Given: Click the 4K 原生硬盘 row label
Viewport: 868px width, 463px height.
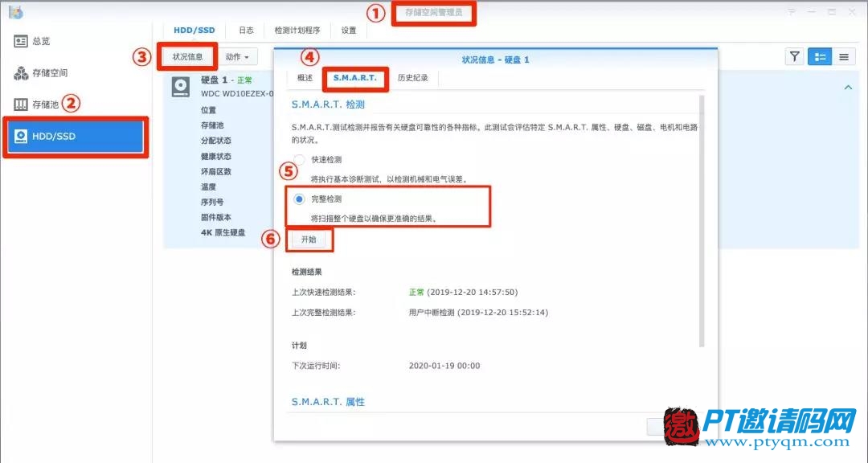Looking at the screenshot, I should click(x=223, y=232).
